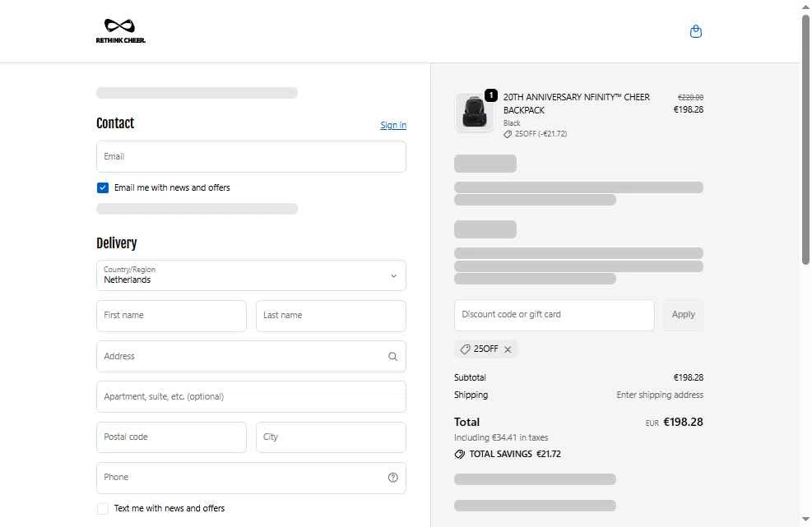Click the strikethrough €220.00 price
Screen dimensions: 812x527
(690, 97)
